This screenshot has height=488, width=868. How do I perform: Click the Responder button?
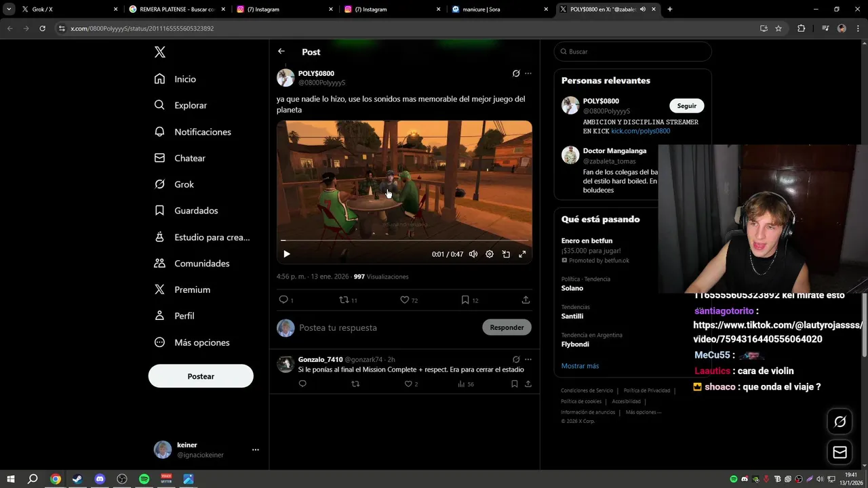point(507,327)
